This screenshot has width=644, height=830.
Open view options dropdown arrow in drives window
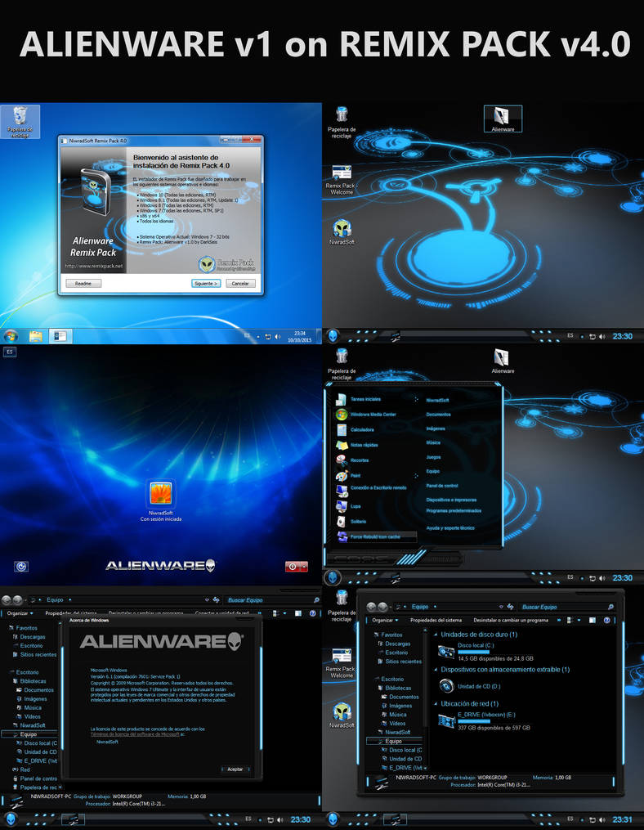tap(579, 620)
